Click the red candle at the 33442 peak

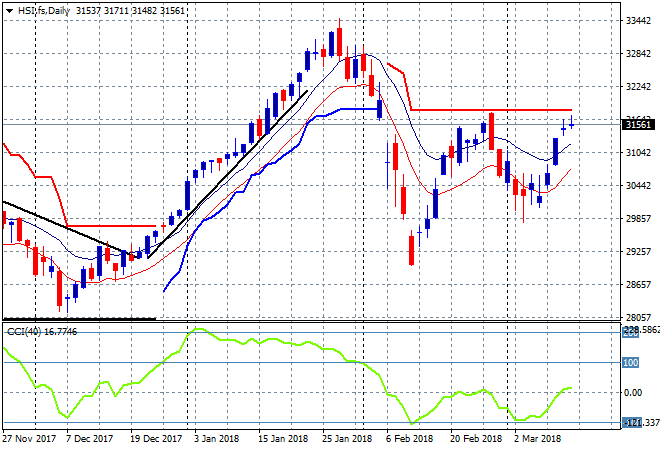pyautogui.click(x=339, y=41)
